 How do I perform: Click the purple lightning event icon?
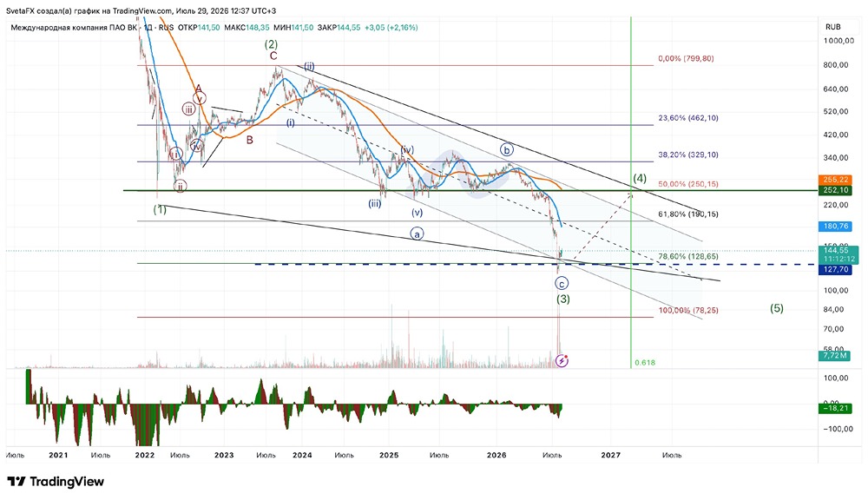(x=562, y=361)
